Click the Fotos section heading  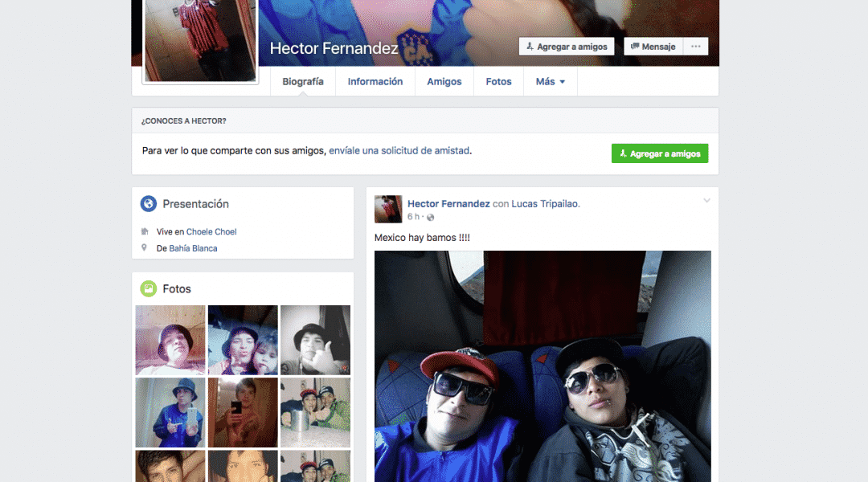point(177,289)
